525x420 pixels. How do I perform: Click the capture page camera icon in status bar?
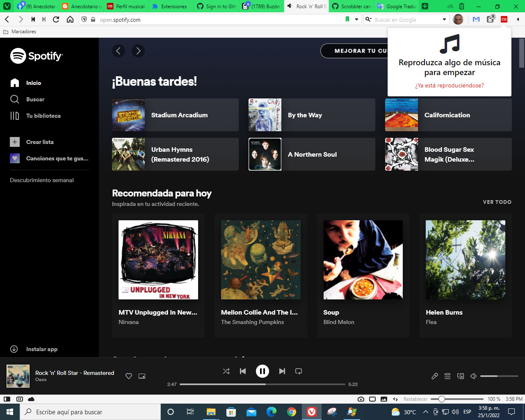(x=361, y=399)
